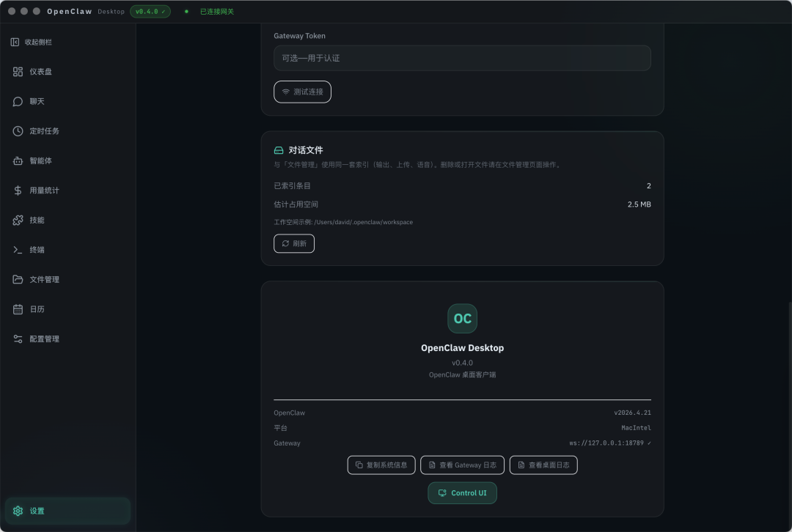Click the 测试连接 button
The width and height of the screenshot is (792, 532).
pyautogui.click(x=303, y=92)
